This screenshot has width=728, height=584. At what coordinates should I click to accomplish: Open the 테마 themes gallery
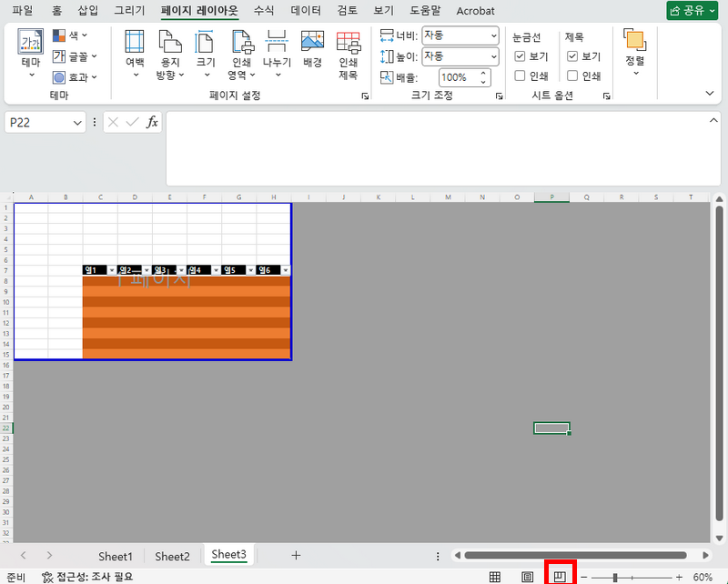(31, 53)
